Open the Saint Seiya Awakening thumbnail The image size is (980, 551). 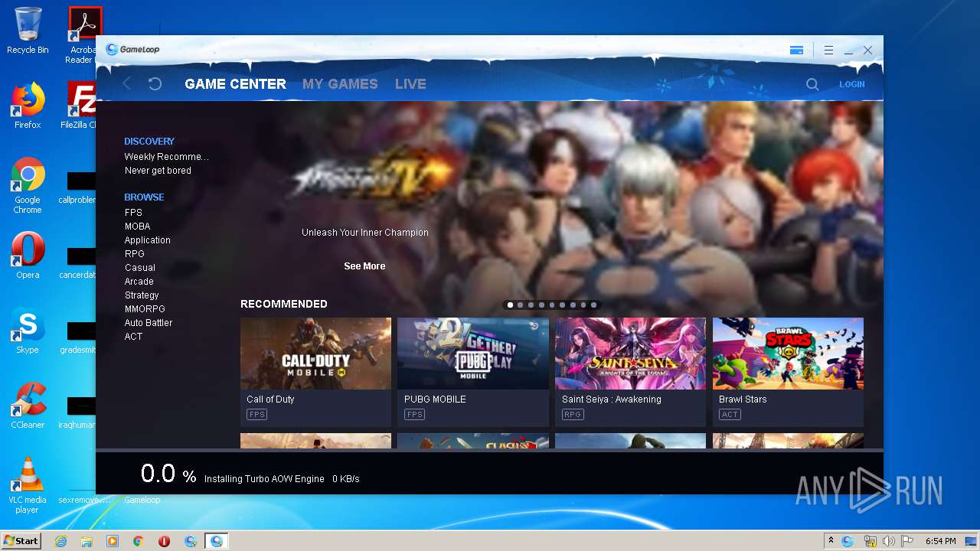tap(630, 354)
